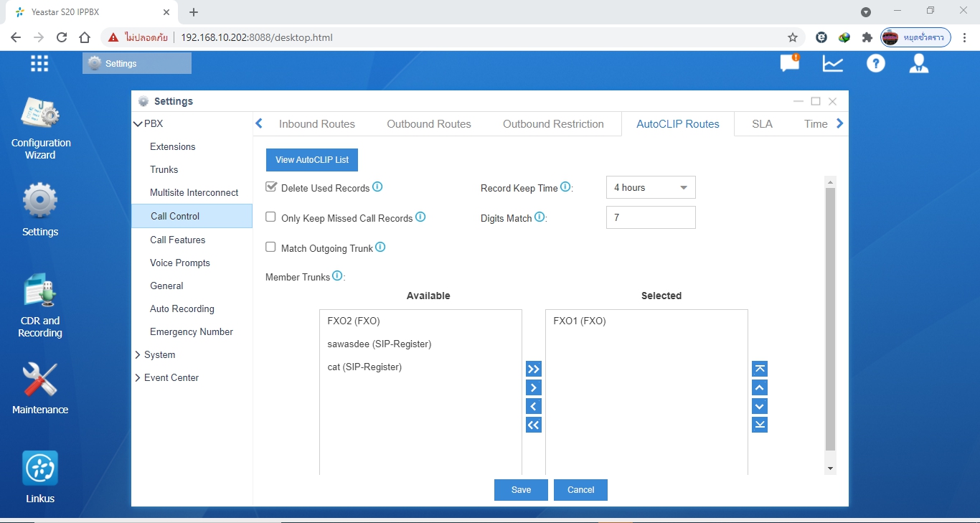Open the resource monitor chart icon
The width and height of the screenshot is (980, 523).
[x=832, y=64]
